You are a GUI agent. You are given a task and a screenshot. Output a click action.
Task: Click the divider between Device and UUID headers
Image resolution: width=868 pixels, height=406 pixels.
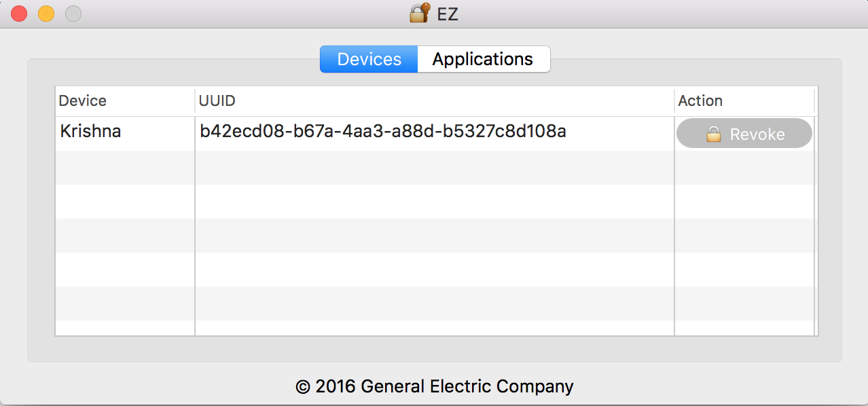pyautogui.click(x=195, y=101)
